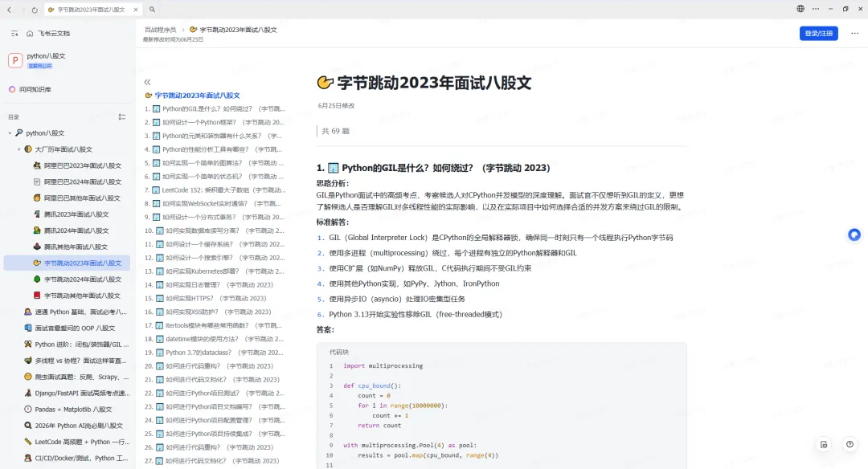
Task: Click the title emoji icon of the document
Action: 325,83
